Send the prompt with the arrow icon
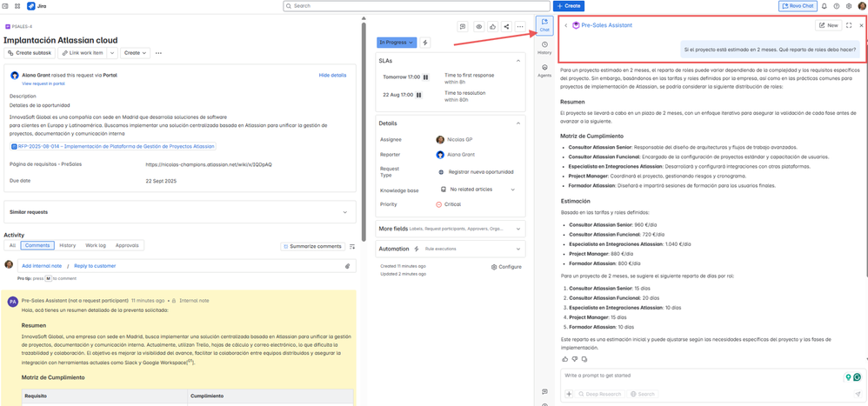The height and width of the screenshot is (406, 868). coord(858,395)
